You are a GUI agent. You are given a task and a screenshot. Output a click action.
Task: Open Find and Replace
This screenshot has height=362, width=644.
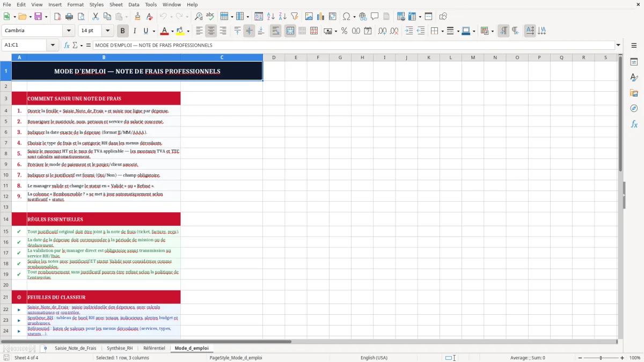click(199, 17)
